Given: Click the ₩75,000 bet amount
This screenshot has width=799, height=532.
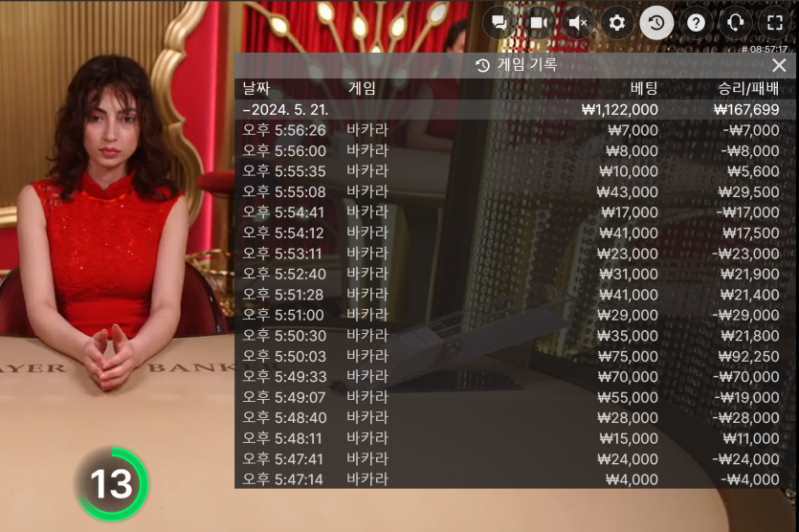Looking at the screenshot, I should tap(628, 356).
